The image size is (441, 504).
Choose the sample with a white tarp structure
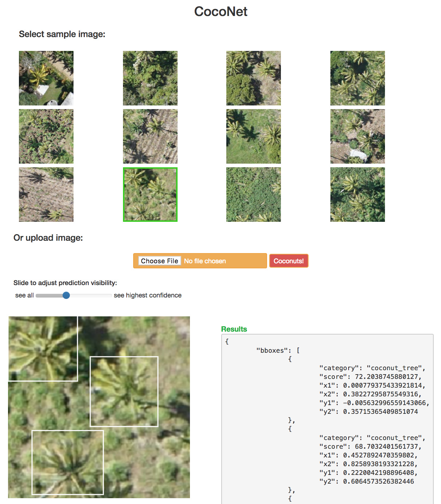[357, 136]
